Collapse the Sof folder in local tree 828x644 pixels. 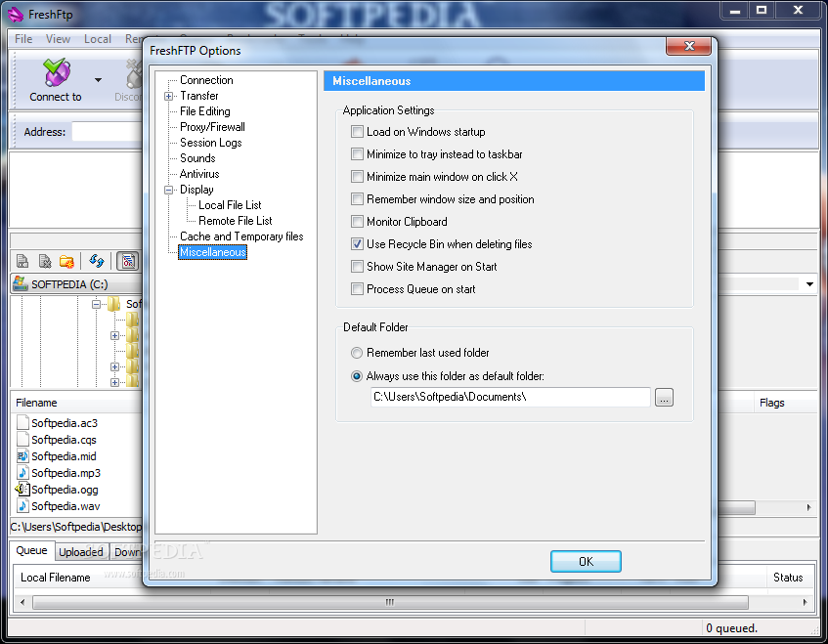(96, 304)
